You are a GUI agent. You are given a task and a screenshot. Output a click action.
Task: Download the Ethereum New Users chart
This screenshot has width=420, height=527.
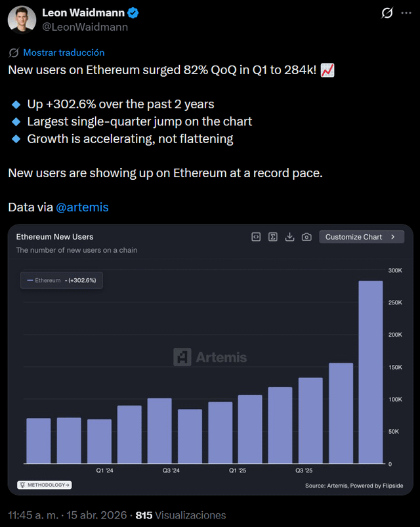[289, 237]
